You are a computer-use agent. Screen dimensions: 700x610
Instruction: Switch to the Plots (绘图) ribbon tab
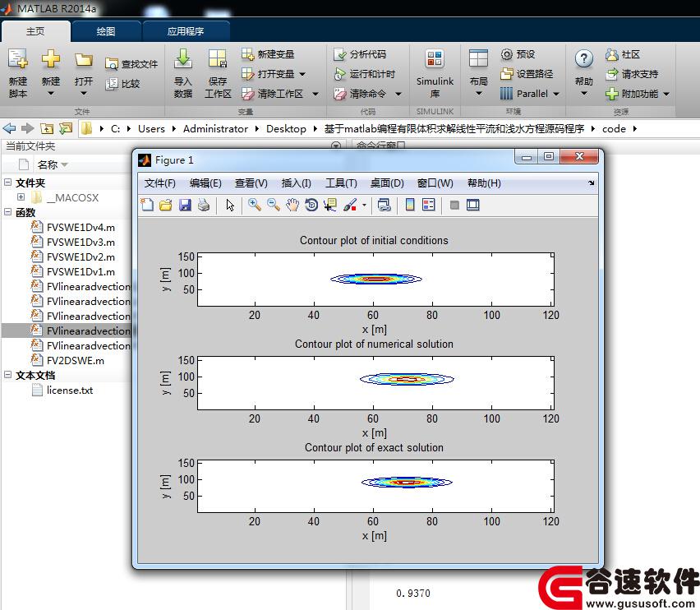(106, 31)
